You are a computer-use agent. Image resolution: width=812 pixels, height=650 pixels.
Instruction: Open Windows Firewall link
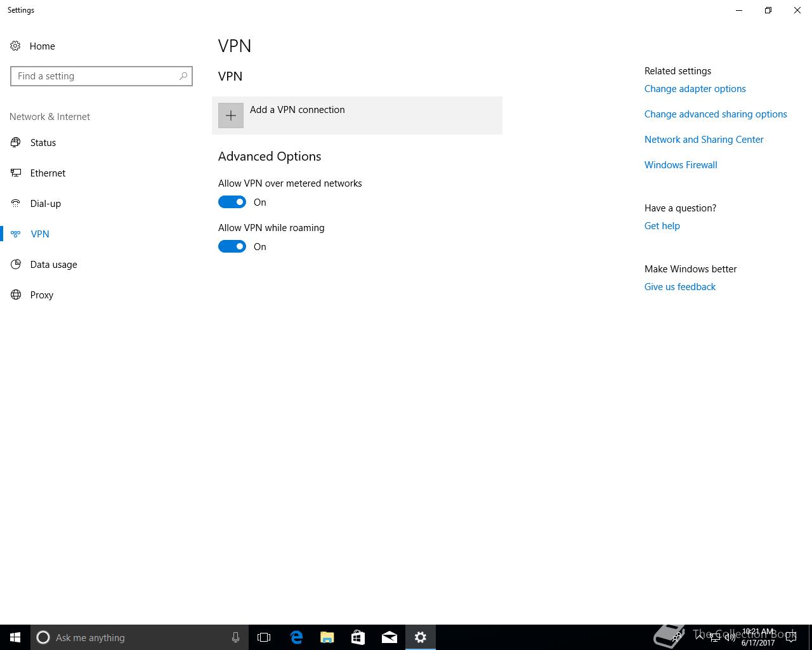tap(681, 165)
